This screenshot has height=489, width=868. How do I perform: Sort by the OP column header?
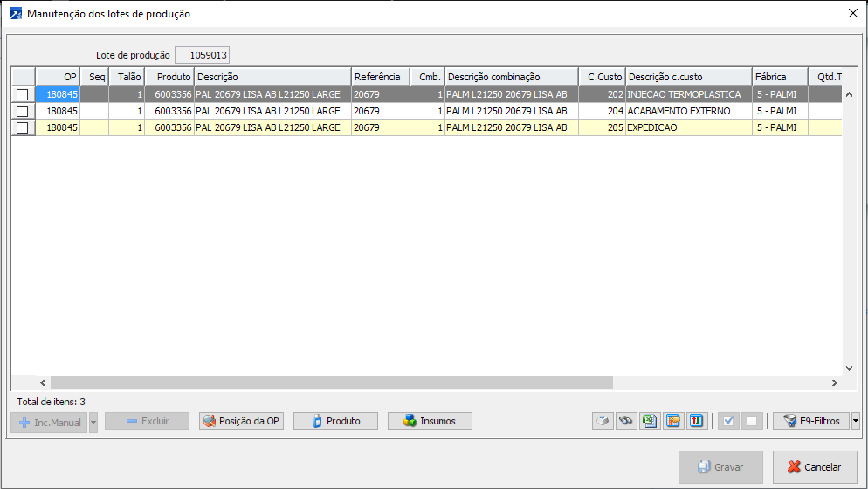click(x=58, y=77)
